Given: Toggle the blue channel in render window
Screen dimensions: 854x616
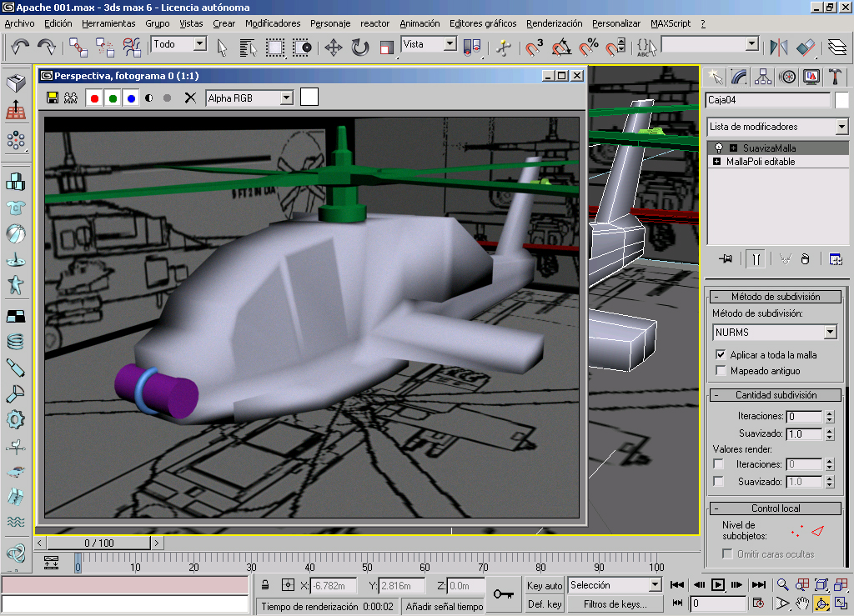Looking at the screenshot, I should point(131,98).
